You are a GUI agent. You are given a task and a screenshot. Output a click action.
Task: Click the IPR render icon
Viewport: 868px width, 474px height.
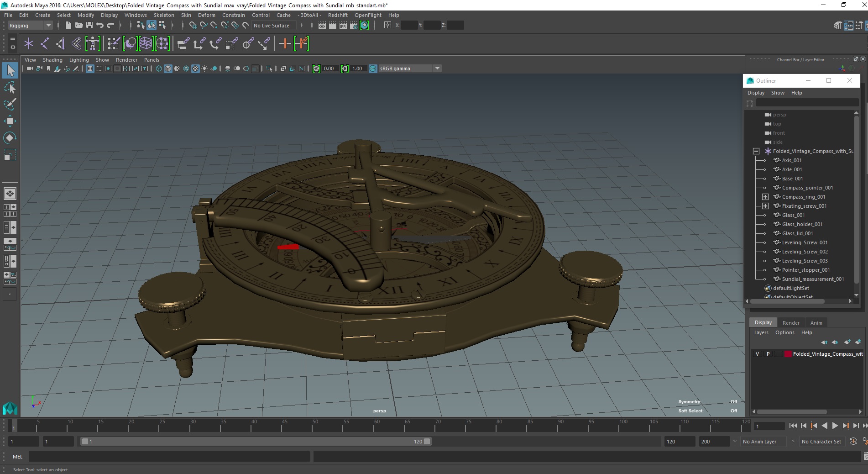343,26
